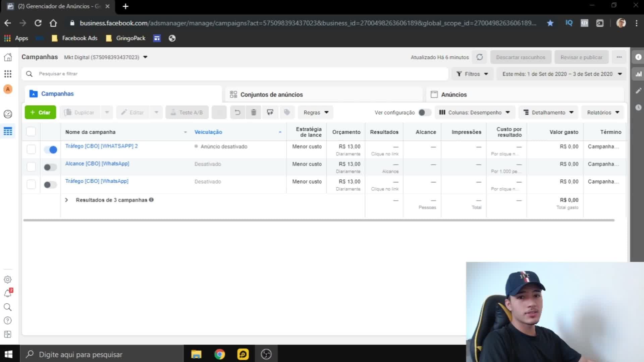Screen dimensions: 644x362
Task: Open the Colunas: Desempenho dropdown
Action: (x=474, y=113)
